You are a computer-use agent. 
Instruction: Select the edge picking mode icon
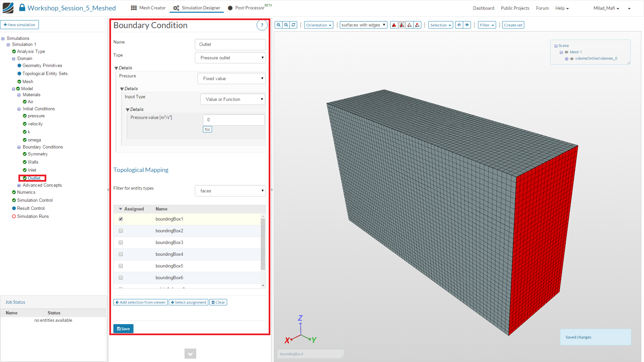tap(410, 25)
